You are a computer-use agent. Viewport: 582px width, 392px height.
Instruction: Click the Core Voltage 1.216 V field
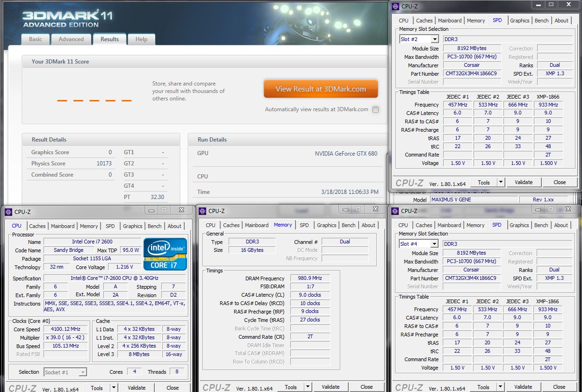pyautogui.click(x=124, y=267)
